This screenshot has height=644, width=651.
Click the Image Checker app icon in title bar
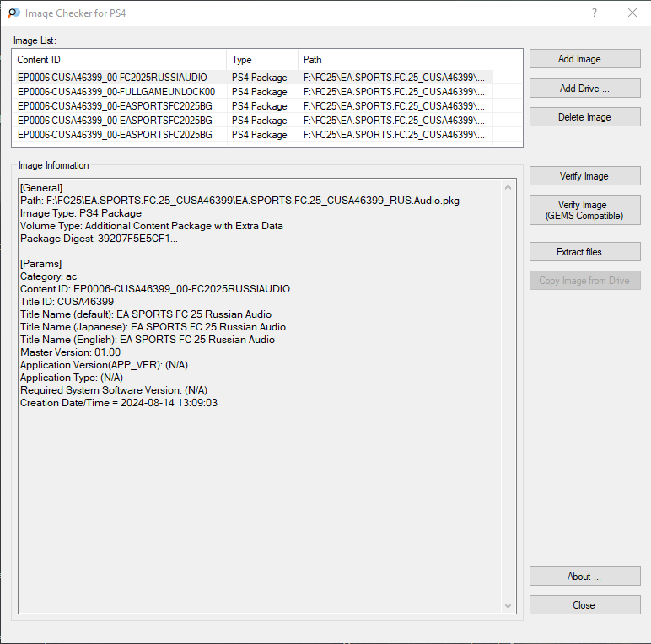[13, 13]
